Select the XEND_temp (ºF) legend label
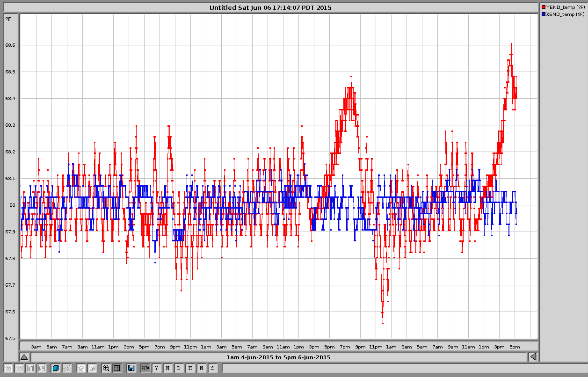Screen dimensions: 588x377 (x=565, y=14)
